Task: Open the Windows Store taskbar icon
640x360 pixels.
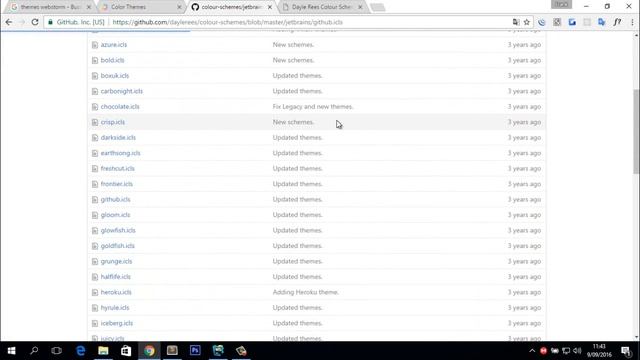Action: coord(126,351)
